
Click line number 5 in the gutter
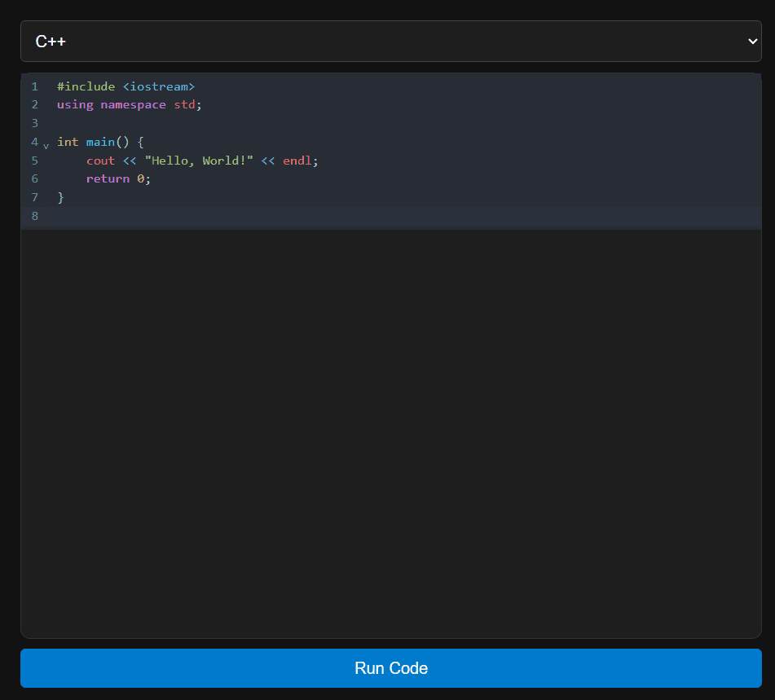(34, 161)
